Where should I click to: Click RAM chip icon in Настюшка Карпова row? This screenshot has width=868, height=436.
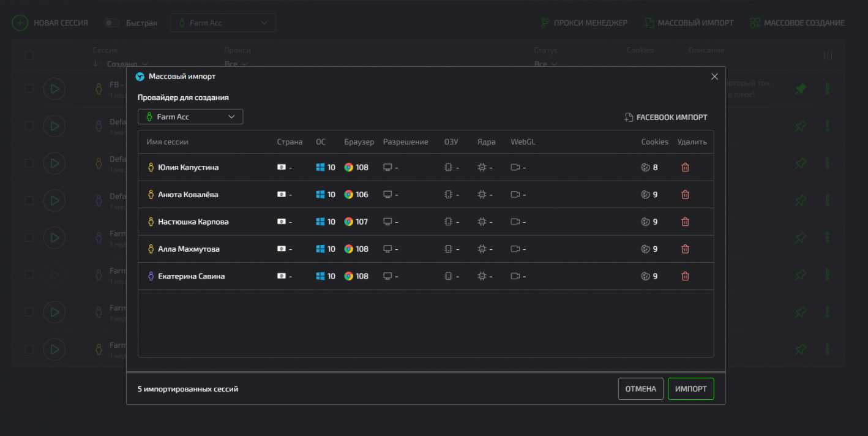tap(449, 222)
